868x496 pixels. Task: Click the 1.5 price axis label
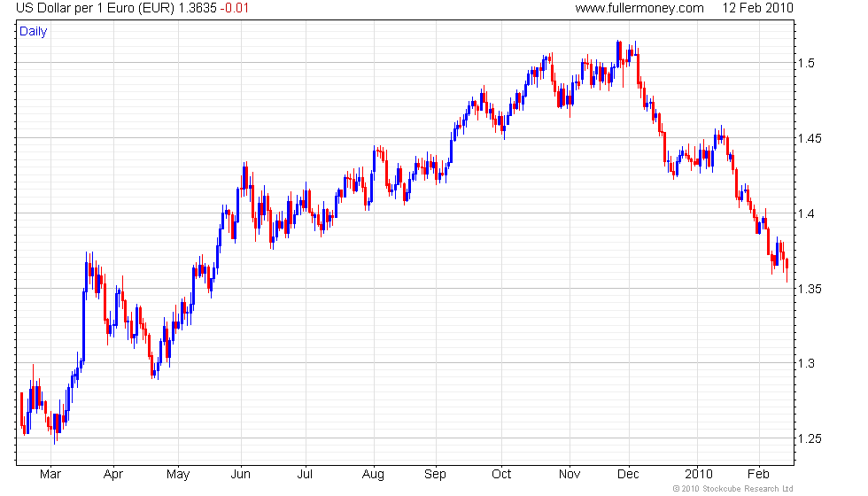pyautogui.click(x=806, y=63)
